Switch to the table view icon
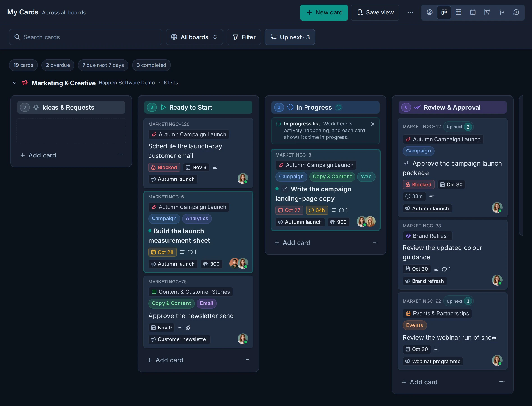532x406 pixels. click(458, 12)
